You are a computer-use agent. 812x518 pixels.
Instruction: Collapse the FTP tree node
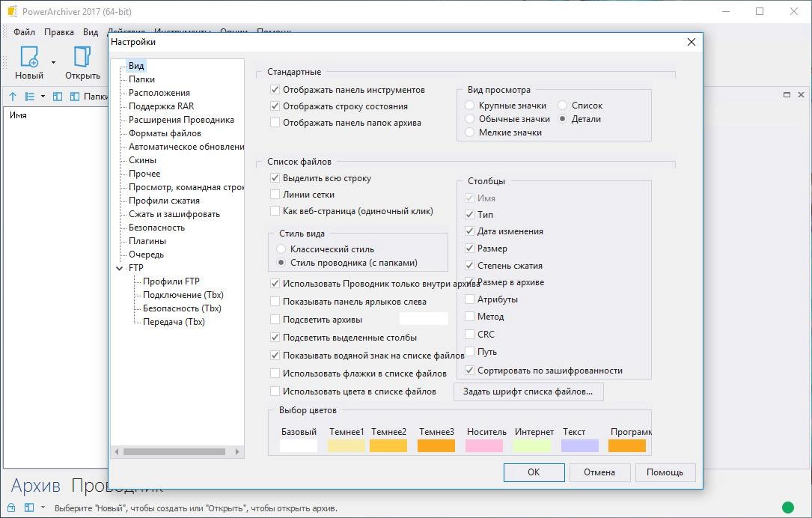[120, 268]
